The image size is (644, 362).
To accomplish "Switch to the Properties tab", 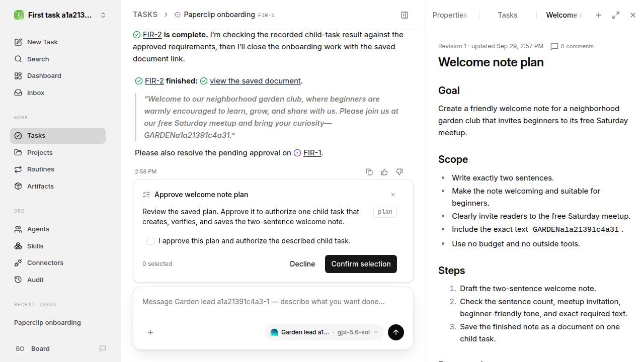I will (x=450, y=15).
